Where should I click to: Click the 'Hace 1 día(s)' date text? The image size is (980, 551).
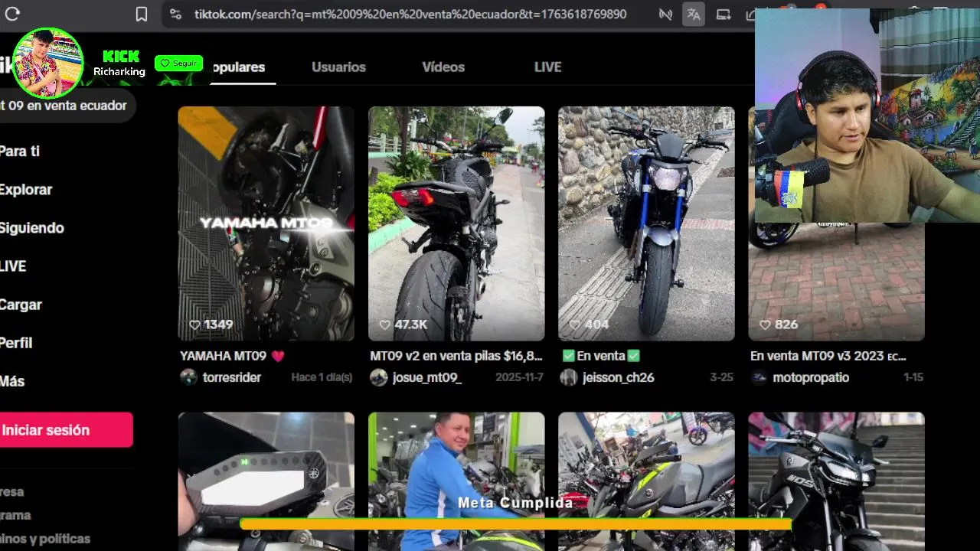[x=322, y=377]
